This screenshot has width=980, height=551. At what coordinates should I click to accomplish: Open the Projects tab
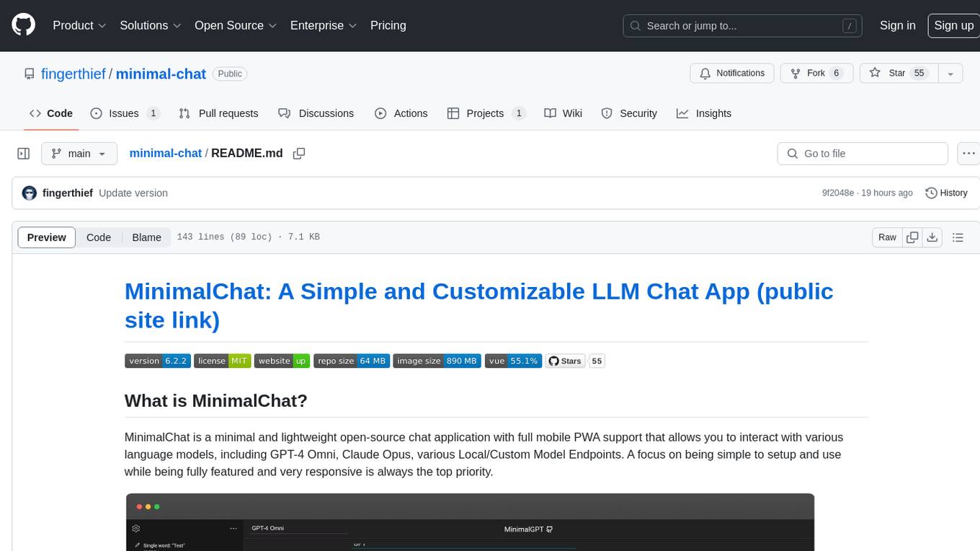coord(486,113)
